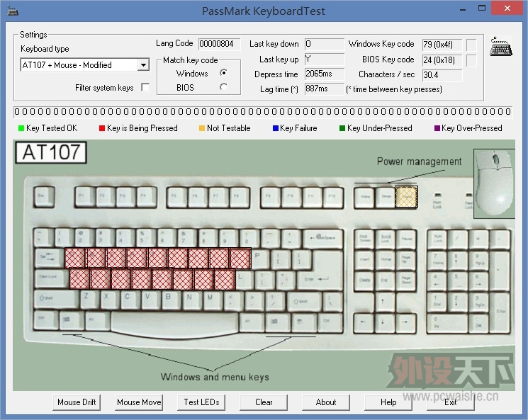Click the blue Key Failure swatch

276,128
